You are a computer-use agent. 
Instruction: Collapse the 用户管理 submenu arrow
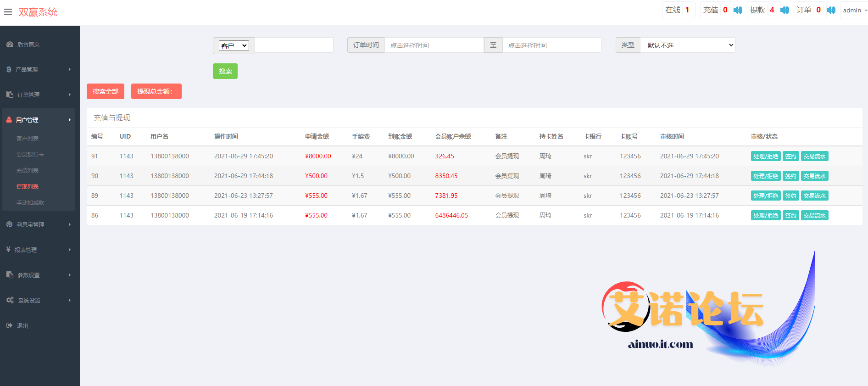pos(70,120)
